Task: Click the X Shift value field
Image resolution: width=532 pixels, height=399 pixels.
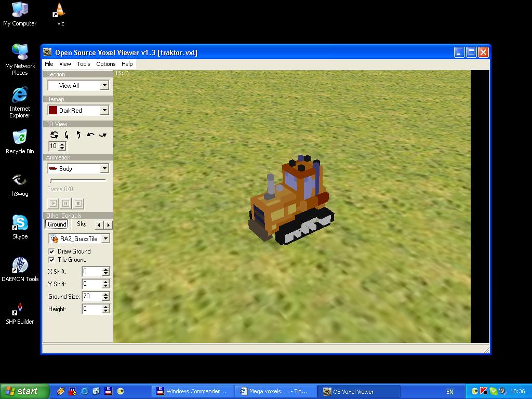Action: pyautogui.click(x=92, y=271)
